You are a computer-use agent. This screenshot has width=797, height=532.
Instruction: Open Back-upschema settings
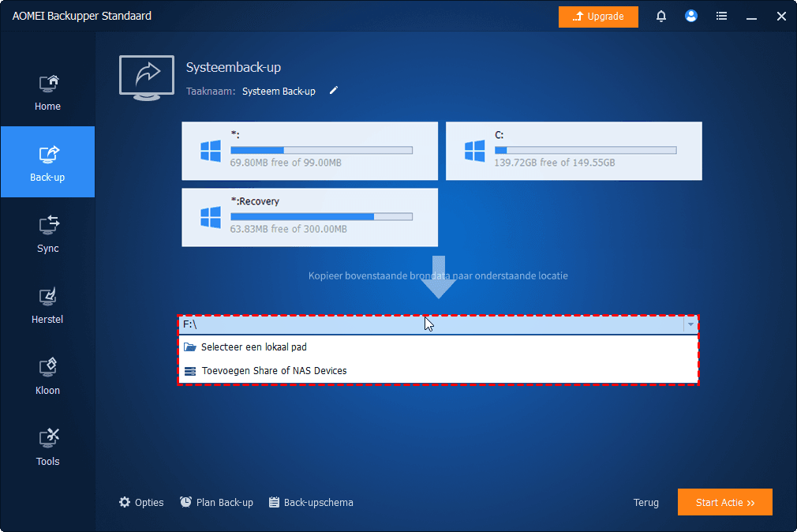tap(311, 503)
